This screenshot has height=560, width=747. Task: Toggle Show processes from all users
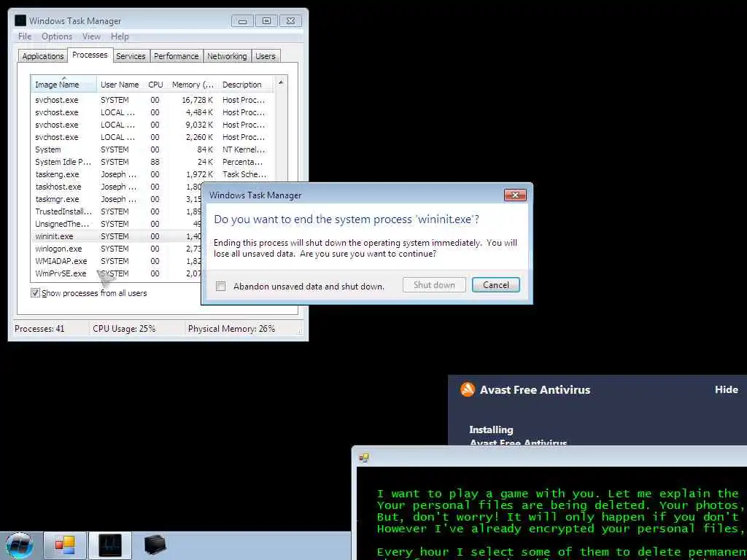click(x=35, y=293)
